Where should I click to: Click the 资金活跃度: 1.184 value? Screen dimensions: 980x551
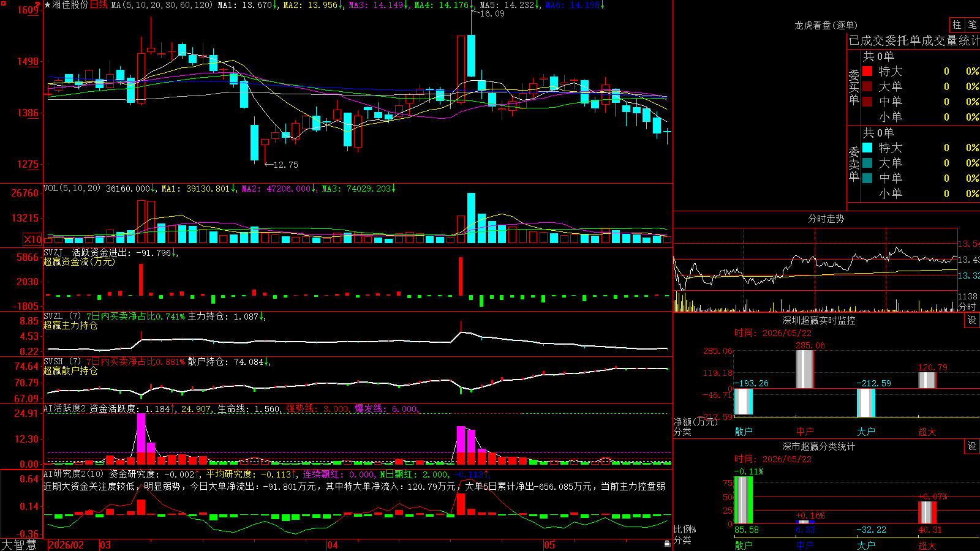click(x=130, y=408)
